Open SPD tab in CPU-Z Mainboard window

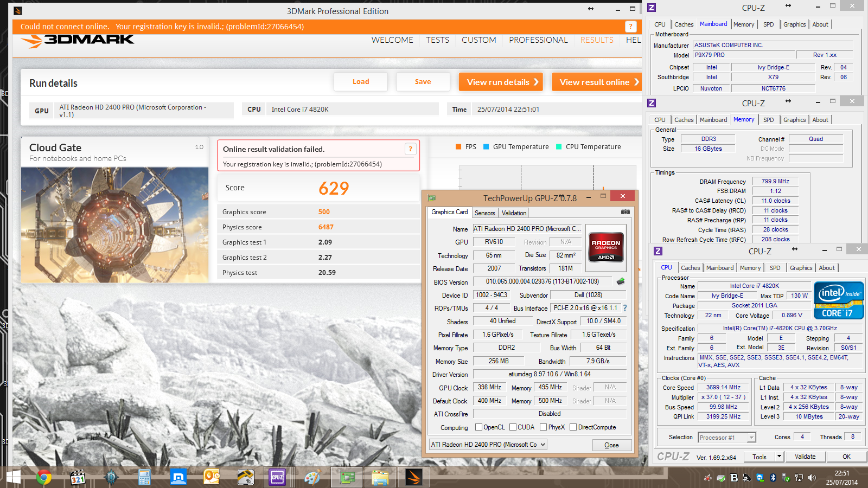768,24
